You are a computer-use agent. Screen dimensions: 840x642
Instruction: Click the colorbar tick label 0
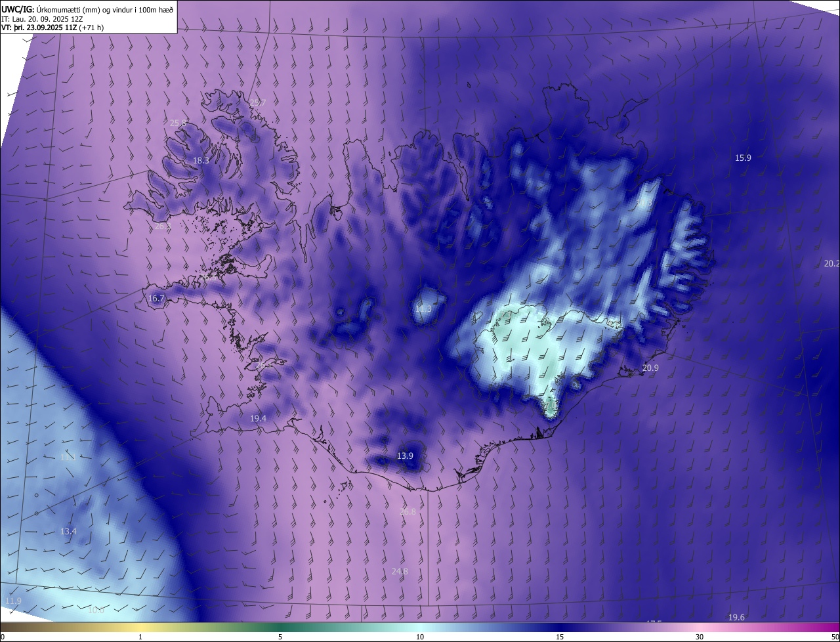coord(3,637)
